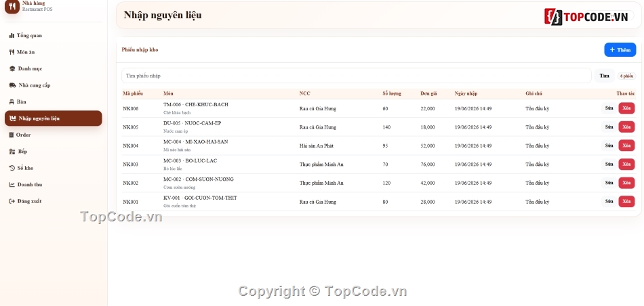
Task: Click the Đơn giá column header
Action: click(x=428, y=93)
